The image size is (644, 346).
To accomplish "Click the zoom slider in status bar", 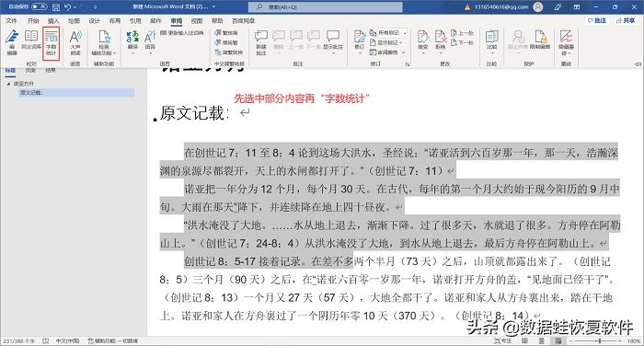I will click(x=595, y=341).
